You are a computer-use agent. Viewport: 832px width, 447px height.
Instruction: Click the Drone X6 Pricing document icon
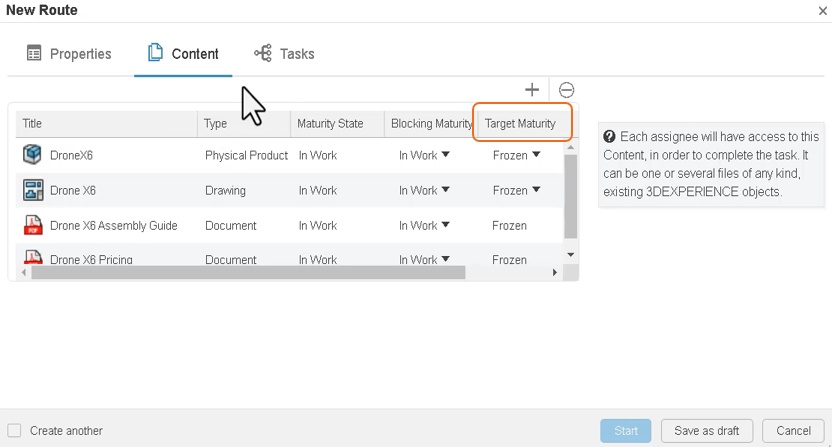click(x=33, y=258)
